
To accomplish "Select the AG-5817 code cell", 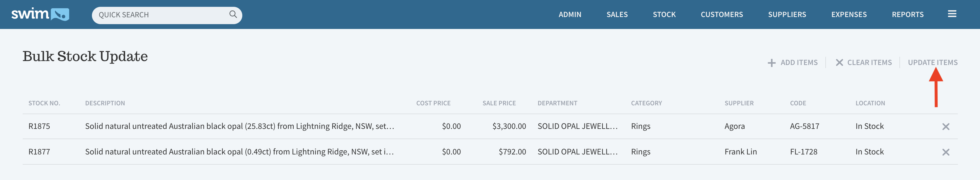I will point(804,126).
